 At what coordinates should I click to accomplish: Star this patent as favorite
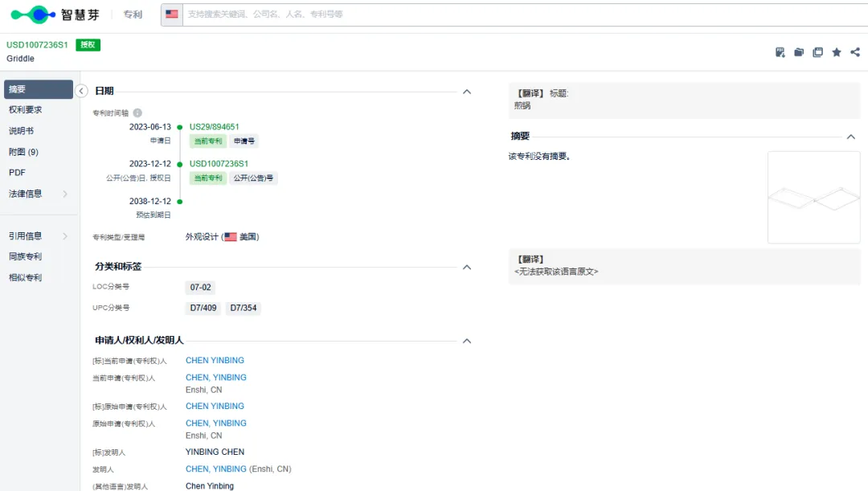(837, 52)
